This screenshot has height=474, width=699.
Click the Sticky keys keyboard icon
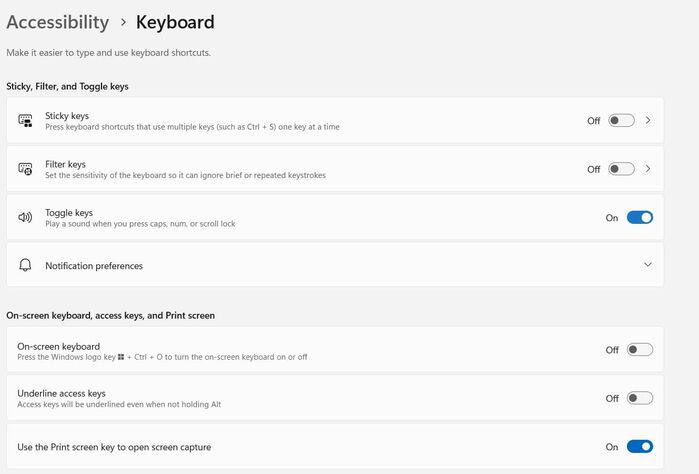(x=25, y=121)
